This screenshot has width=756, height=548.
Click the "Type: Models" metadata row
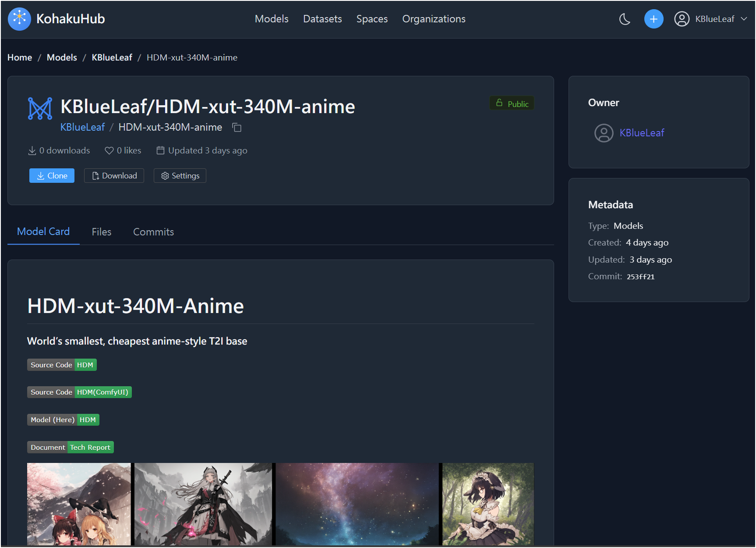pyautogui.click(x=615, y=226)
